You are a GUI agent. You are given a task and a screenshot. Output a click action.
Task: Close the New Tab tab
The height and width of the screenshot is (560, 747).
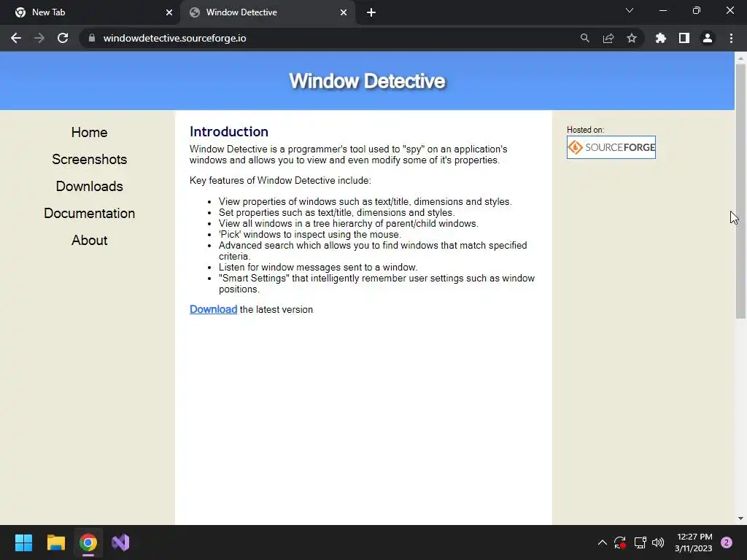pyautogui.click(x=169, y=12)
